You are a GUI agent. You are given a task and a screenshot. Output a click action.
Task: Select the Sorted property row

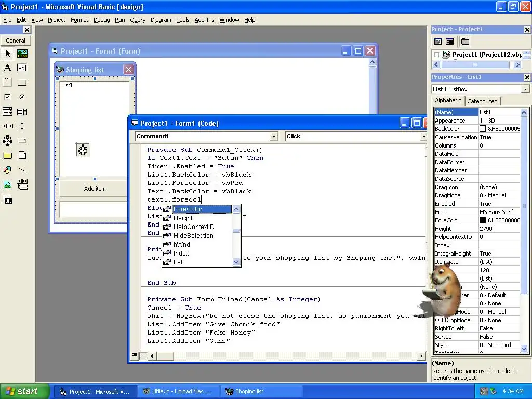[477, 337]
